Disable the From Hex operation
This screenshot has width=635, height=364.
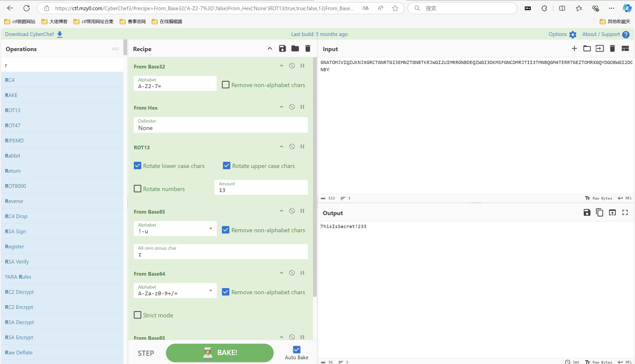click(292, 107)
